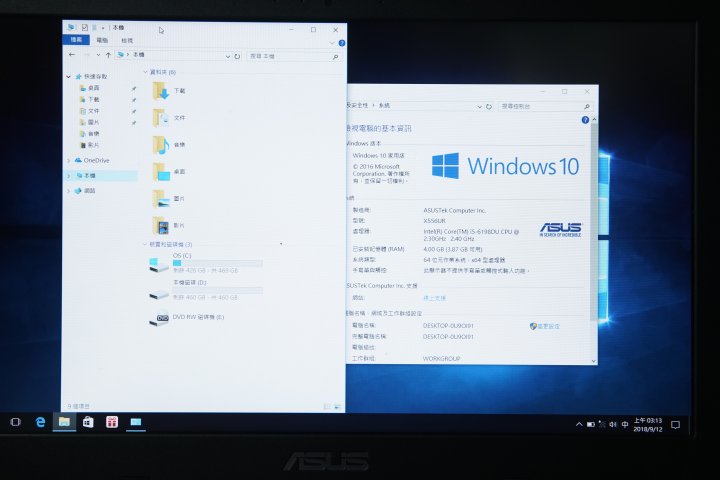Expand the ribbon with the chevron
Image resolution: width=720 pixels, height=480 pixels.
332,43
